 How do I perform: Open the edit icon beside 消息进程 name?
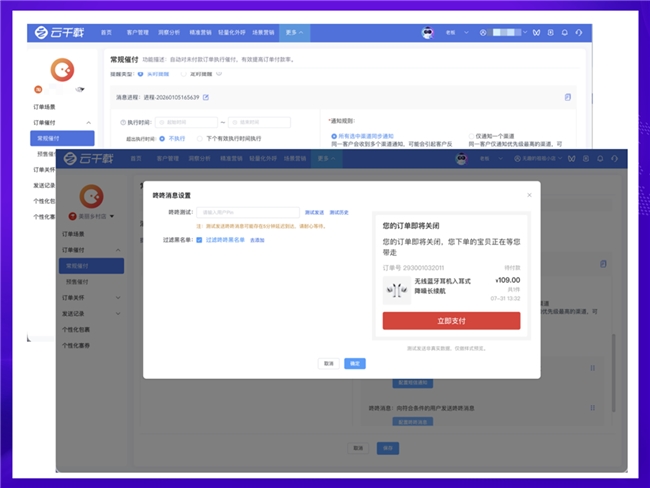[x=206, y=97]
